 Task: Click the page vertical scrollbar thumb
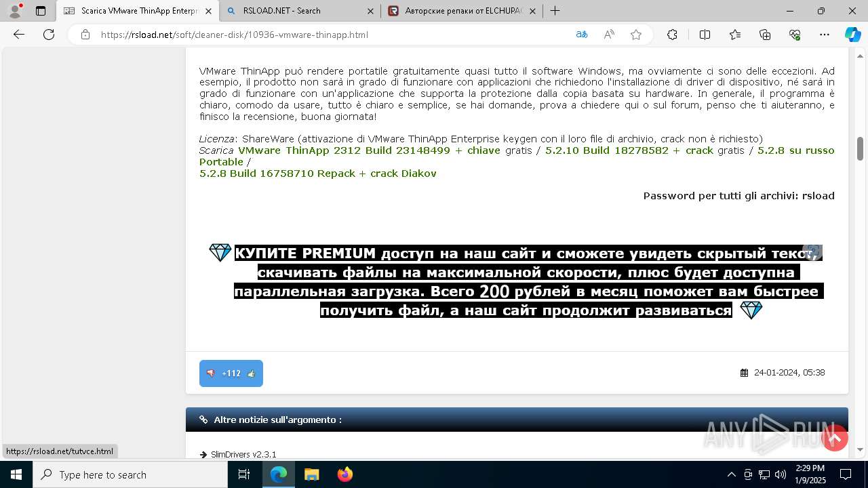pyautogui.click(x=860, y=148)
